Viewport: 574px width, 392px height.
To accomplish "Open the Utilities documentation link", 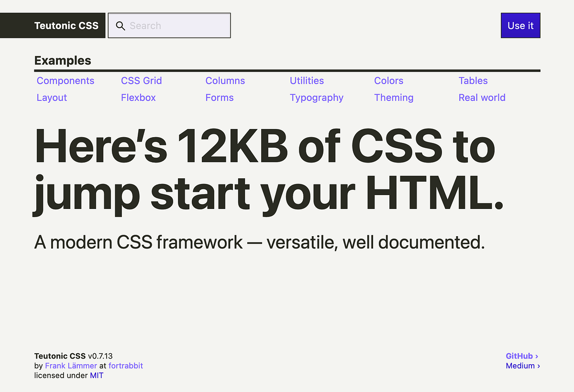I will 307,81.
